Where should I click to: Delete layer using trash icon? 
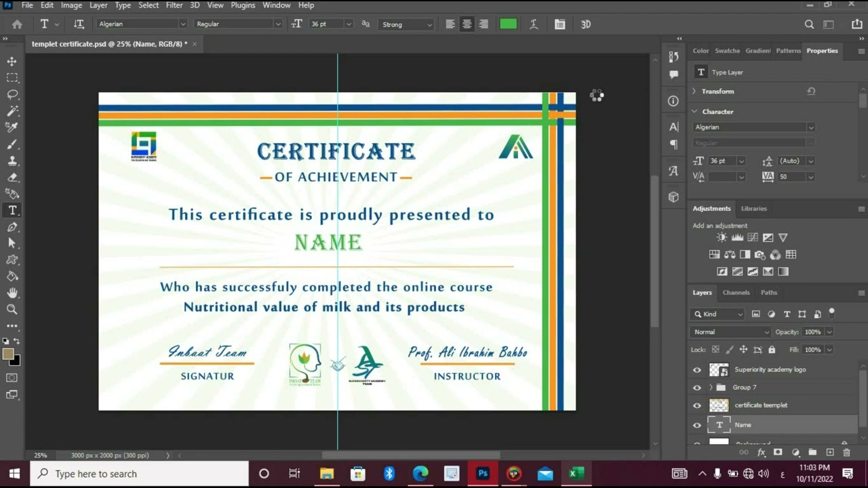(x=846, y=452)
